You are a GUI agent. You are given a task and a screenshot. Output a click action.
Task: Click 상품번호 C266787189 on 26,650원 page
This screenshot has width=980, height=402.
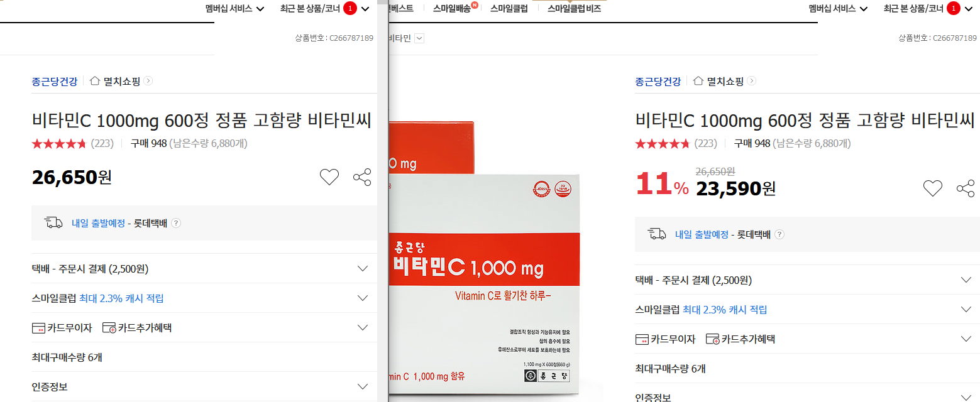pos(334,38)
